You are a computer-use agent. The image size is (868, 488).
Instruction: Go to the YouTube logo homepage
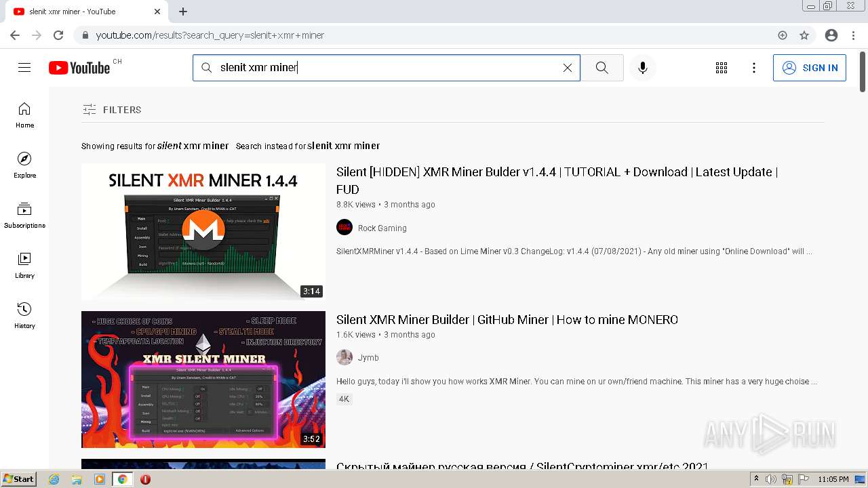(79, 68)
